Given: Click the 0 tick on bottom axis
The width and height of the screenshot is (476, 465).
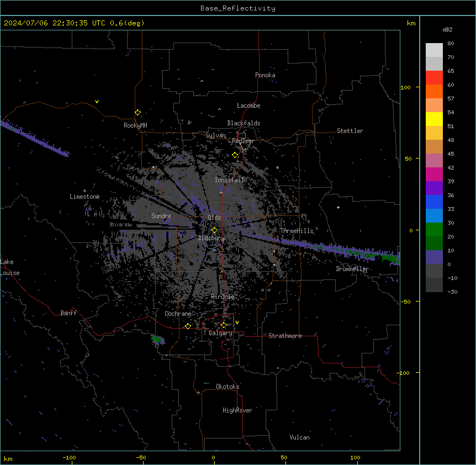Looking at the screenshot, I should coord(213,458).
